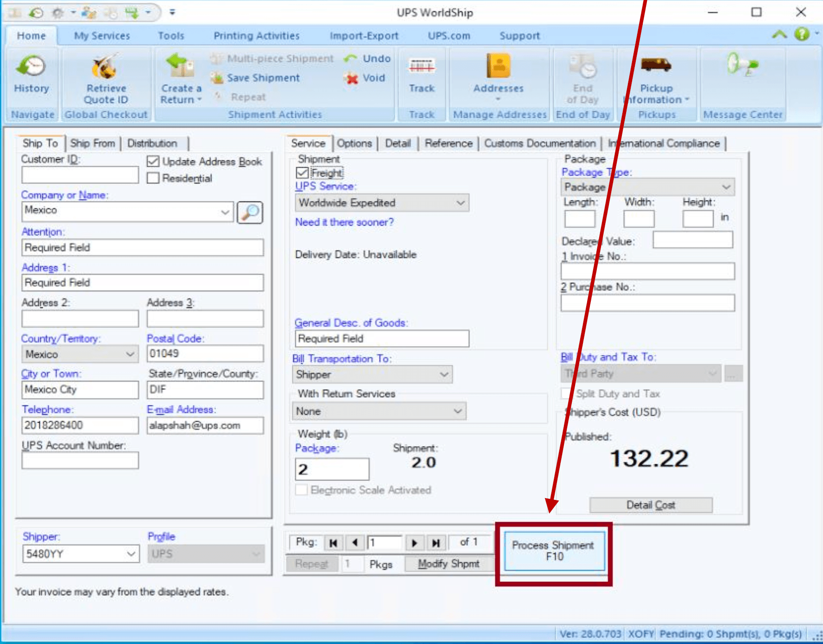
Task: Open the Options tab
Action: coord(355,144)
